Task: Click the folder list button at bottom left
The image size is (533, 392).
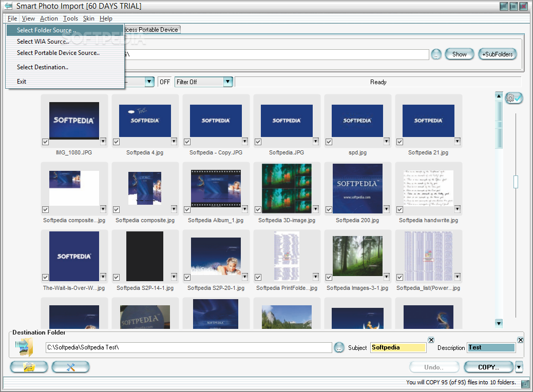Action: (29, 367)
